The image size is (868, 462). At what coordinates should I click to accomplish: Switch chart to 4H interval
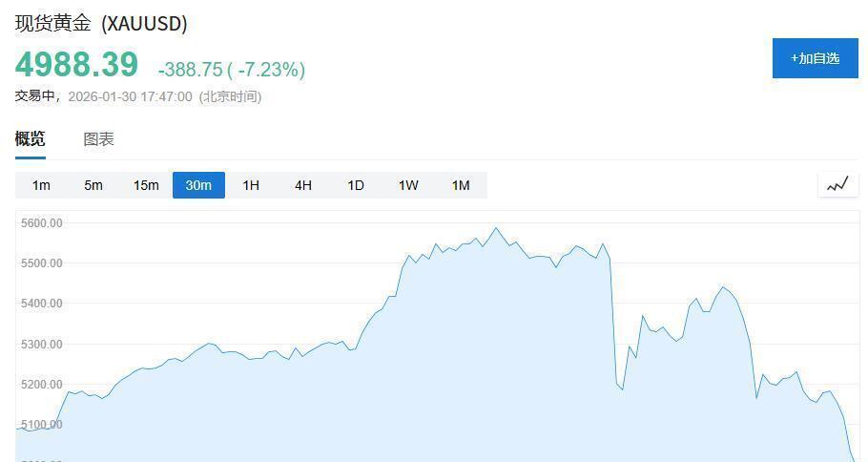(303, 185)
